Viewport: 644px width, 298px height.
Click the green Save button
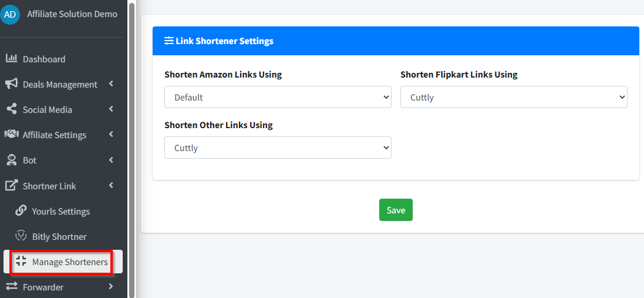(x=396, y=210)
